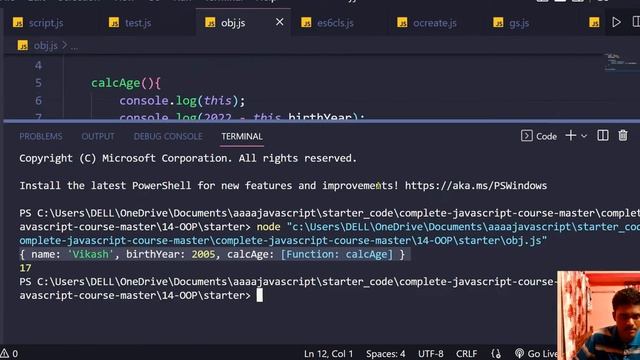Split the terminal panel

[x=603, y=136]
